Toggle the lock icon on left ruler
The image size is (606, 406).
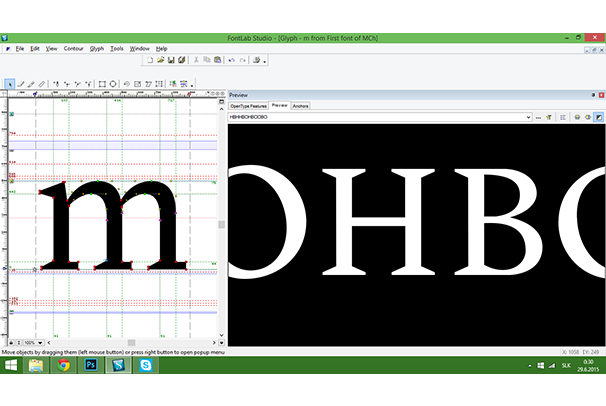click(x=11, y=115)
